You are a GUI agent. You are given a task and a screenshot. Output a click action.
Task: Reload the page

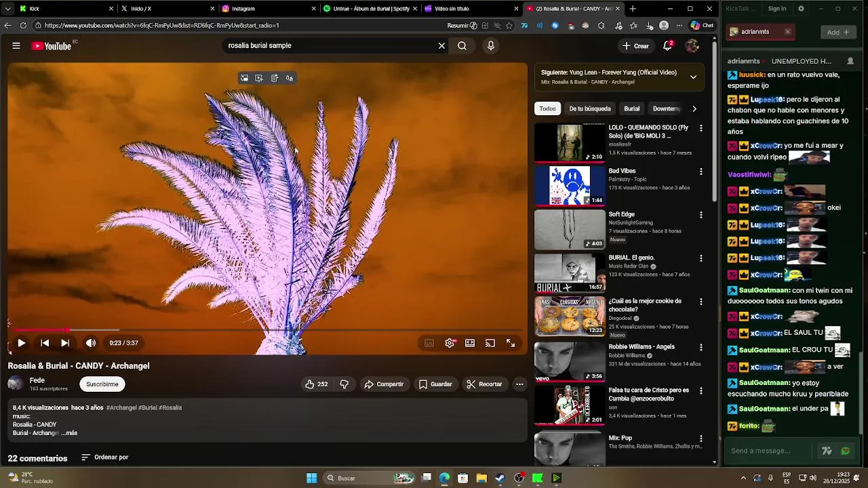(x=23, y=26)
